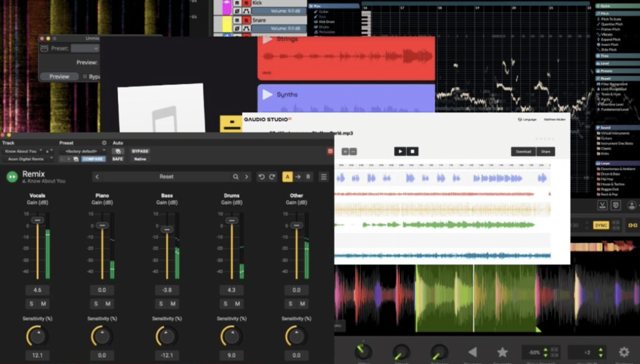This screenshot has height=364, width=640.
Task: Open the gear Options icon
Action: pyautogui.click(x=624, y=352)
